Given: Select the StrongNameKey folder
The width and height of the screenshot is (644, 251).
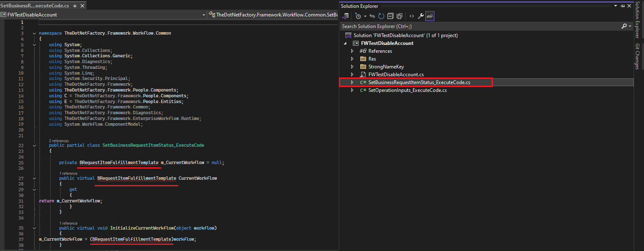Looking at the screenshot, I should tap(386, 67).
